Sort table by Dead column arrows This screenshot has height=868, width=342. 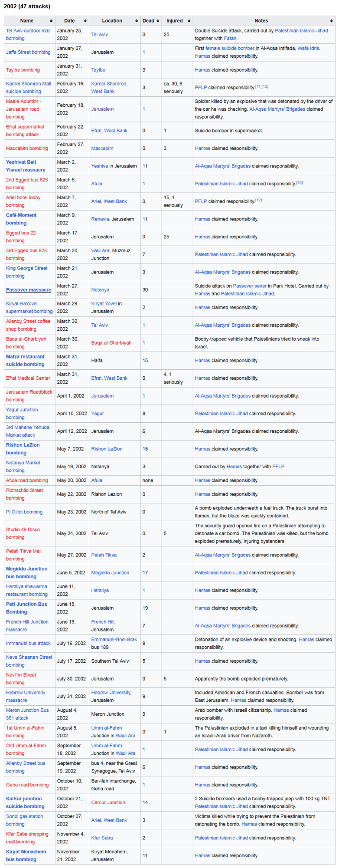click(158, 21)
